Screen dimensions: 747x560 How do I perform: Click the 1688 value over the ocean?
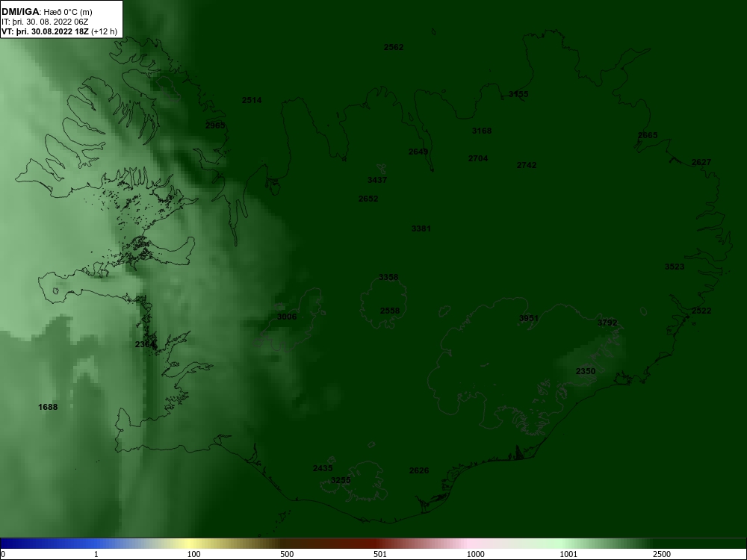click(x=48, y=407)
